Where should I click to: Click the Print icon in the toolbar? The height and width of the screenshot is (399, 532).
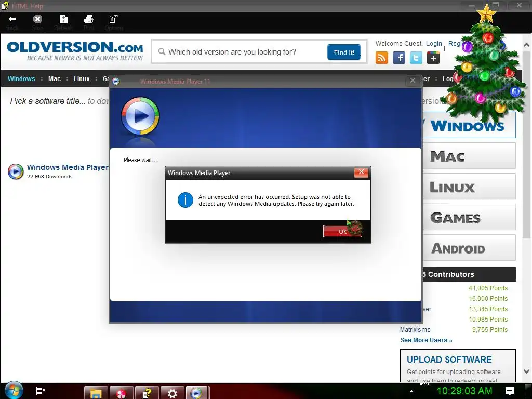(x=89, y=19)
